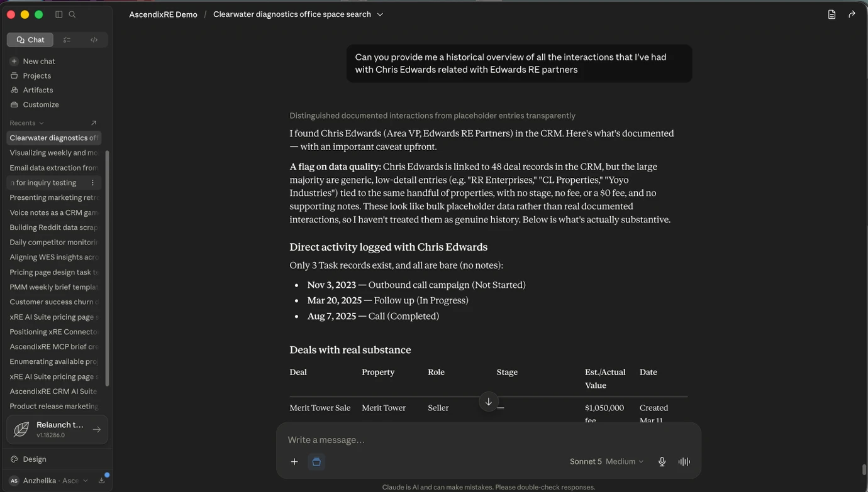This screenshot has width=868, height=492.
Task: Open the Sonnet 5 Medium model selector
Action: (x=607, y=462)
